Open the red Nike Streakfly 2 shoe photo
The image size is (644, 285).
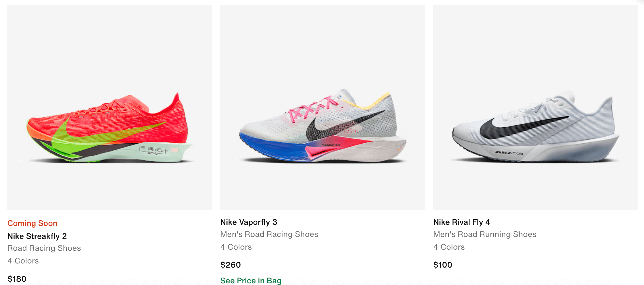[x=110, y=107]
